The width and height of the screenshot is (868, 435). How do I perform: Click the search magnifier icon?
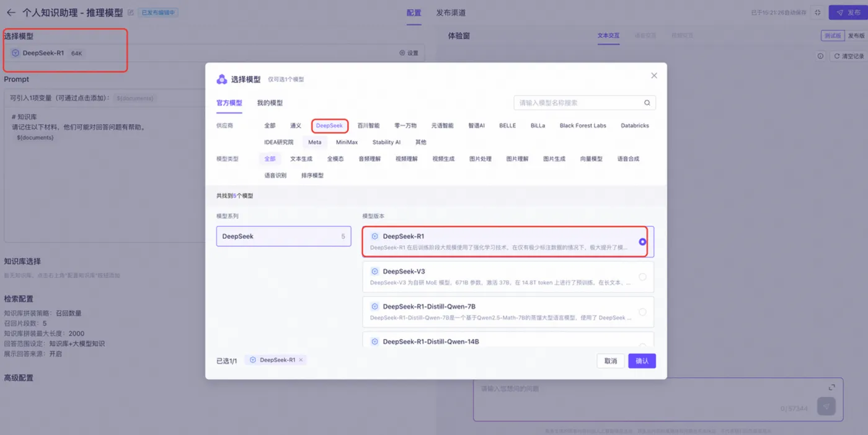tap(647, 103)
